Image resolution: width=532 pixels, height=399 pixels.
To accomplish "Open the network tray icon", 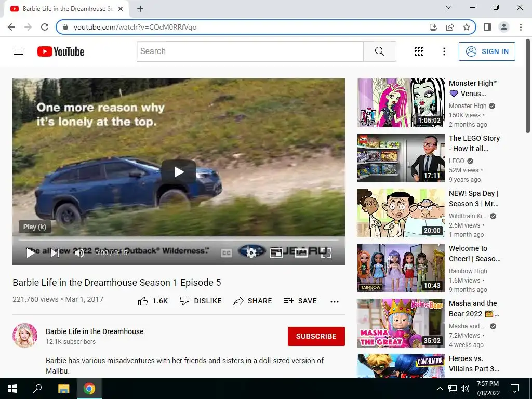I will point(453,389).
